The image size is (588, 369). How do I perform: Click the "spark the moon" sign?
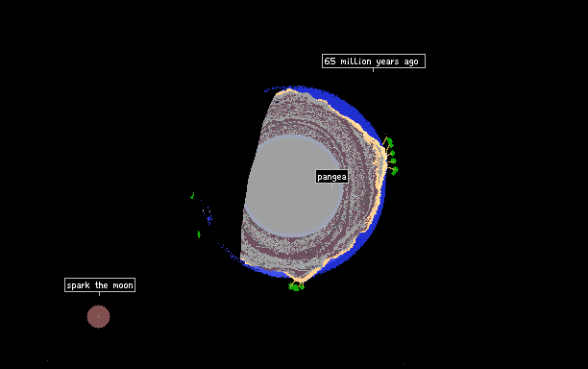pos(100,285)
